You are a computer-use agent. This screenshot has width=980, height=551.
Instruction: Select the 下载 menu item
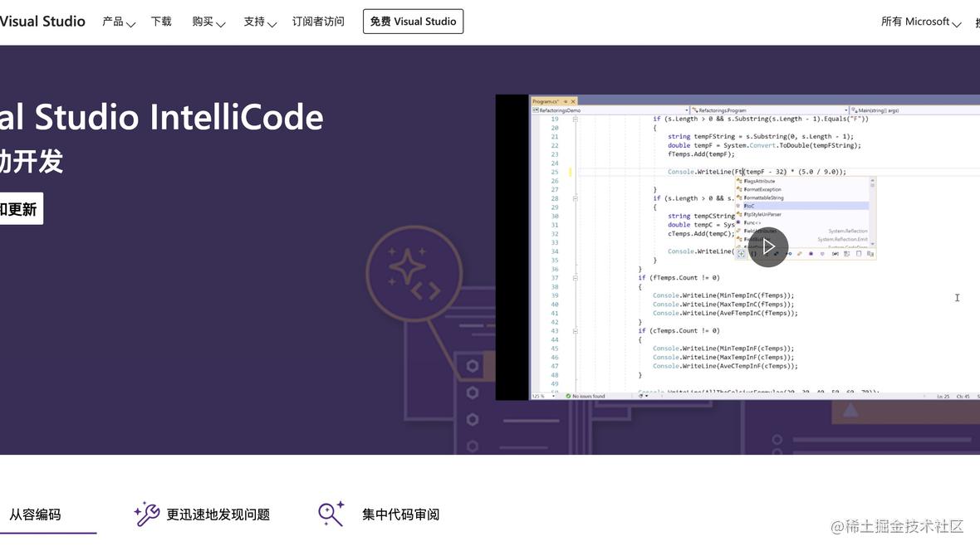(161, 19)
